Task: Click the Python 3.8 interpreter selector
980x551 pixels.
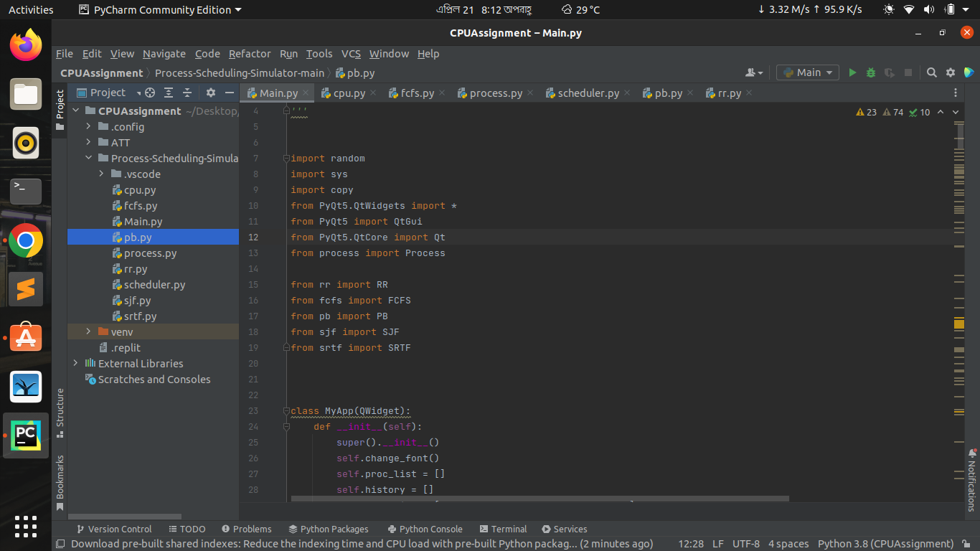Action: [x=886, y=544]
